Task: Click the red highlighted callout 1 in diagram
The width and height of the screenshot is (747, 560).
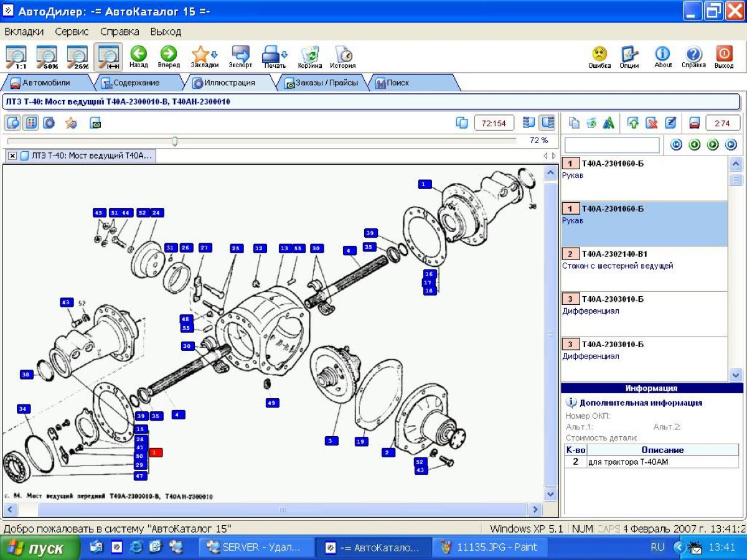Action: (156, 452)
